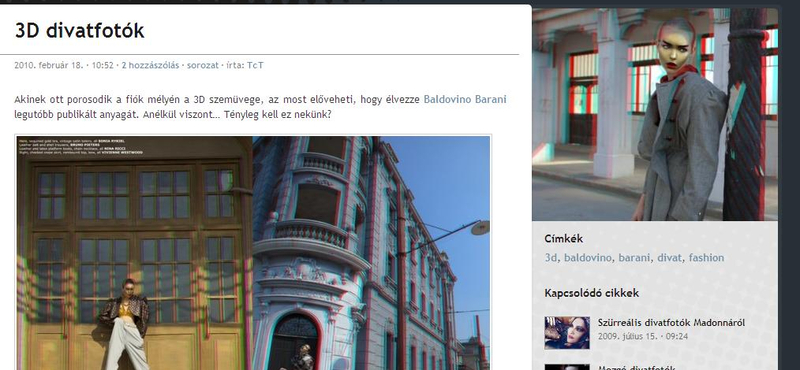This screenshot has height=370, width=800.
Task: Open author TcT profile link
Action: point(255,65)
